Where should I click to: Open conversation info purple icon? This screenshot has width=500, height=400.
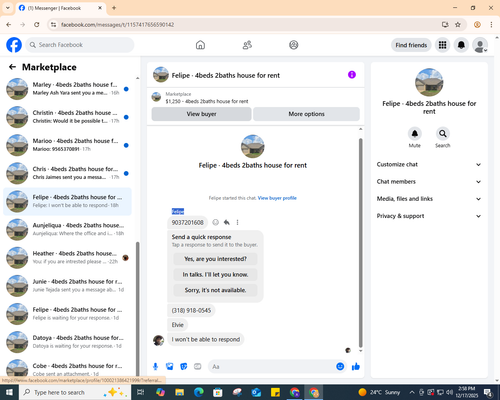(352, 75)
